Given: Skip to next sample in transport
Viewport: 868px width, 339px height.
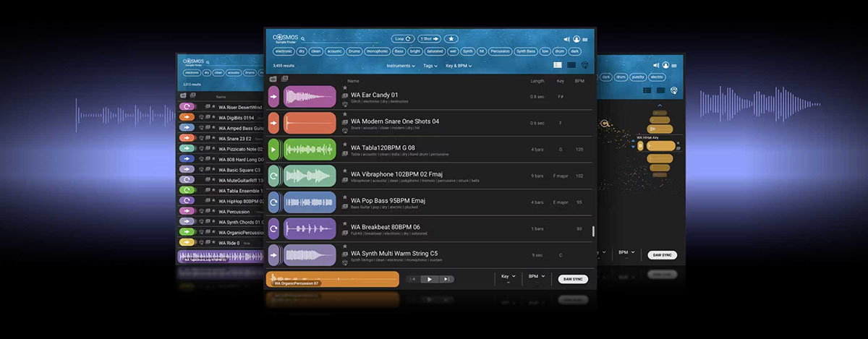Looking at the screenshot, I should pos(447,279).
